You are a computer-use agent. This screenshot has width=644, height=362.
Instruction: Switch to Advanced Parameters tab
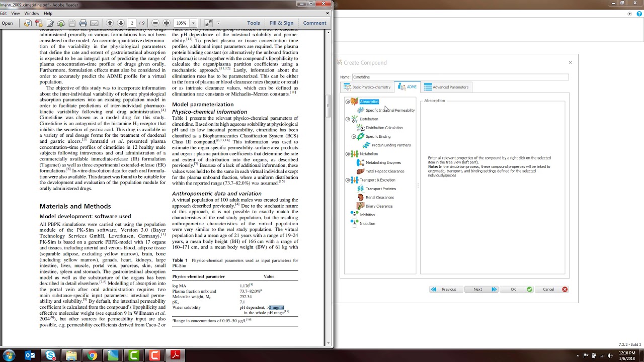pos(446,87)
